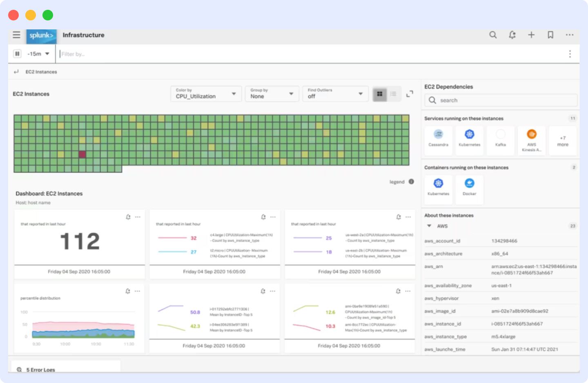Click the Docker container icon

point(469,189)
